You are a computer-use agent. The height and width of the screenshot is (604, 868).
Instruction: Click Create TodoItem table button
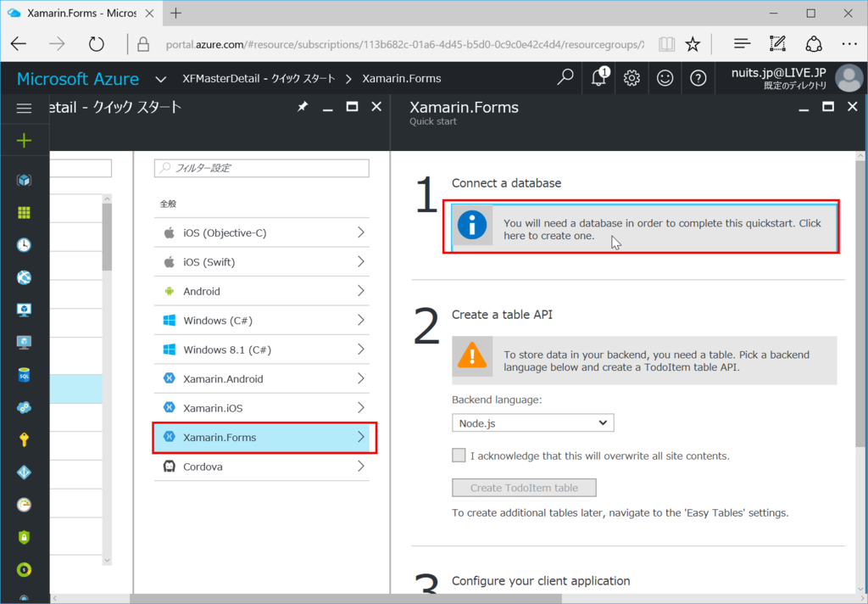524,488
